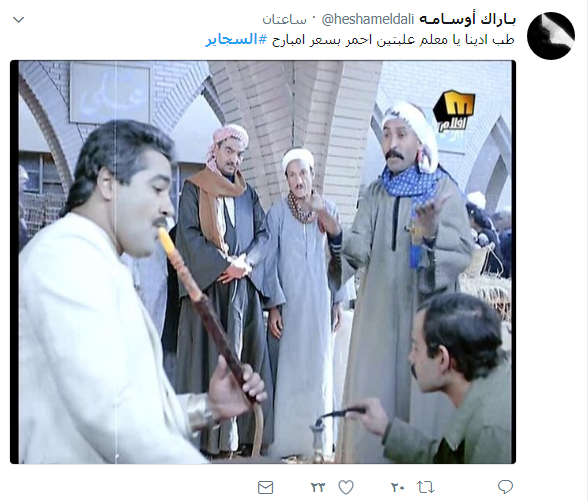
Task: Click the tweet text body
Action: tap(360, 40)
